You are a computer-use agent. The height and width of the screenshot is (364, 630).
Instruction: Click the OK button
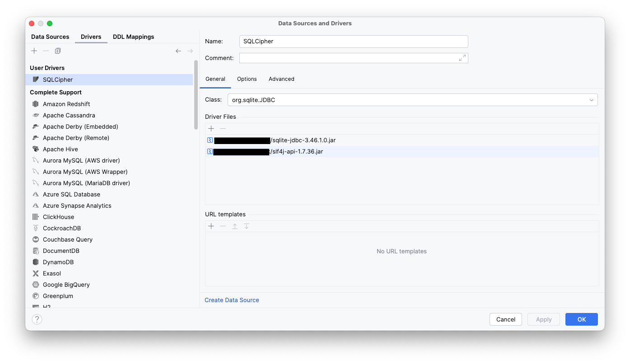(582, 319)
